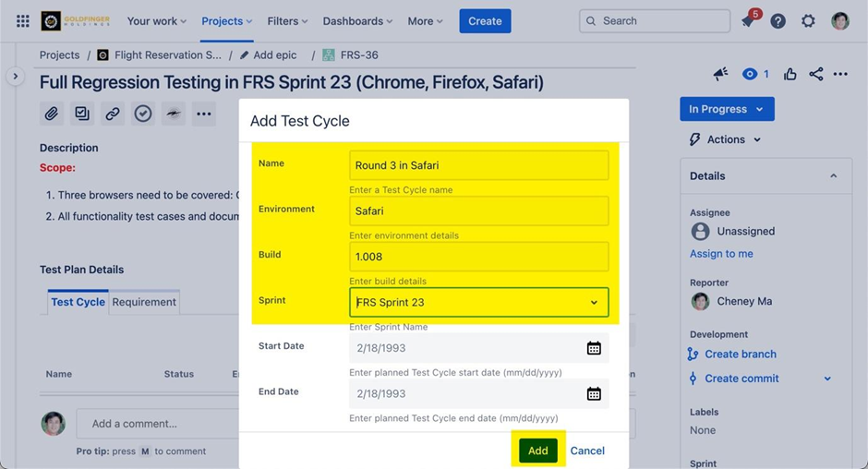Click the attachment paperclip icon
This screenshot has height=469, width=868.
52,114
